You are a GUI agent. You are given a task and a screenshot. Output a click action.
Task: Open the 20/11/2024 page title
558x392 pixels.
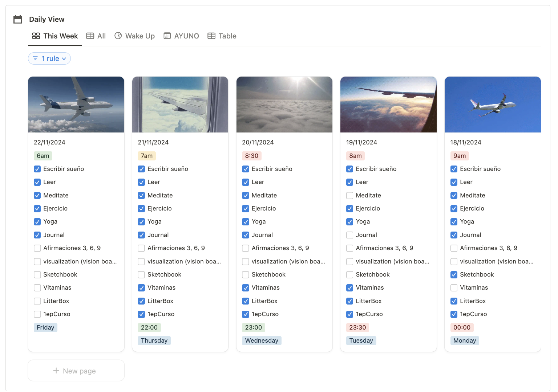pos(258,142)
